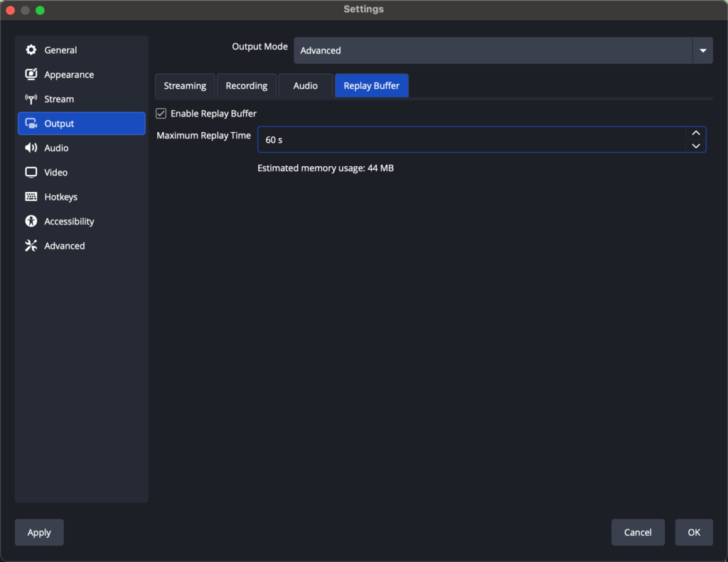Click the Video display icon
The image size is (728, 562).
pos(31,172)
